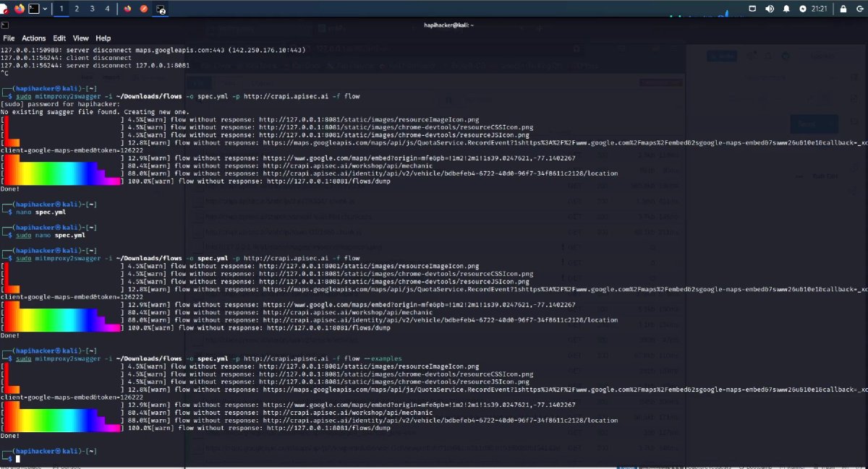The height and width of the screenshot is (469, 868).
Task: Click the ^C interrupt line
Action: (x=4, y=73)
